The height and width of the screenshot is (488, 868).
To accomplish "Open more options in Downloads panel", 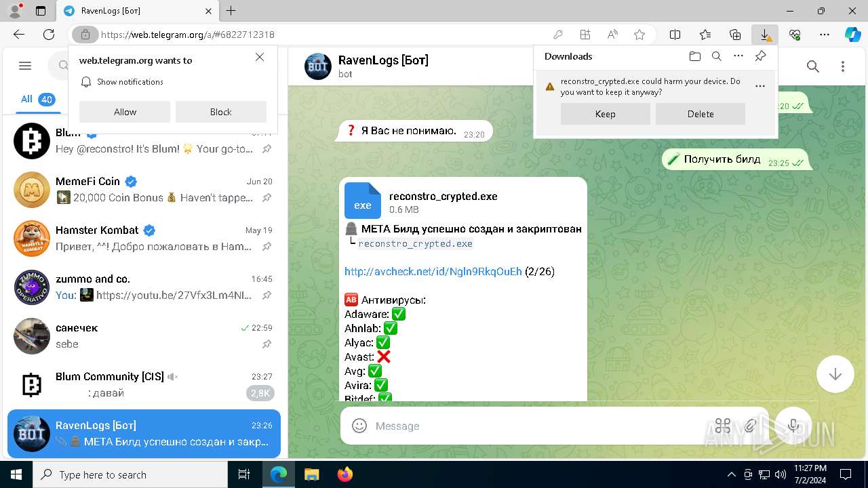I will [x=738, y=56].
